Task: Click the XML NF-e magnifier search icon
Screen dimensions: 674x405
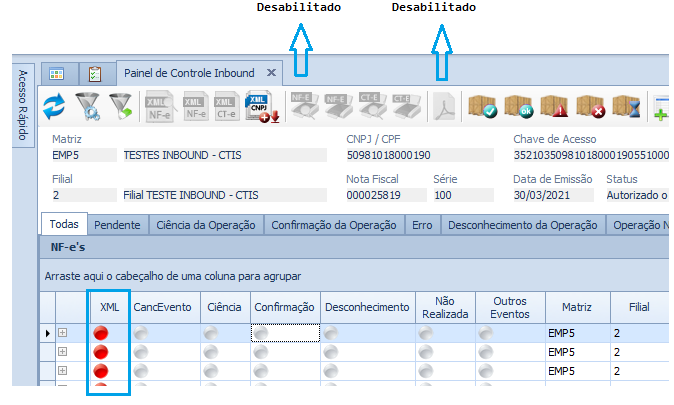Action: [160, 107]
